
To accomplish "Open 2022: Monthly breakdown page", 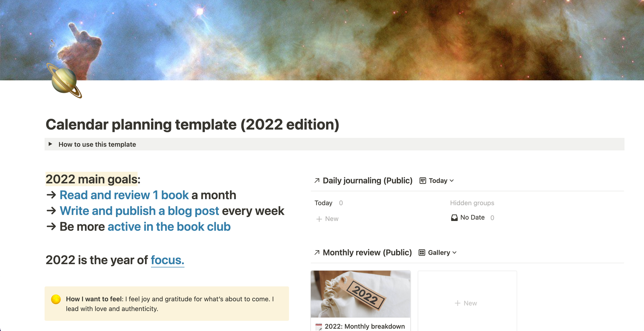I will click(x=365, y=326).
